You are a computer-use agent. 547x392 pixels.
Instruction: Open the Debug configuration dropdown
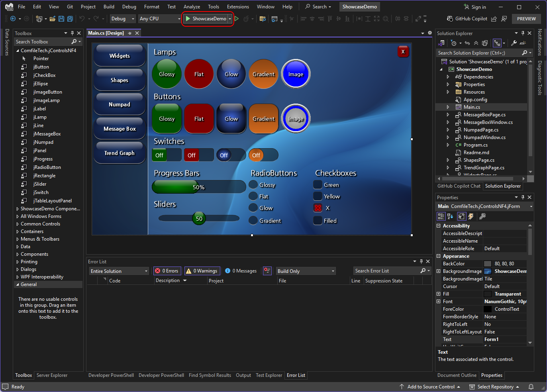click(x=123, y=19)
